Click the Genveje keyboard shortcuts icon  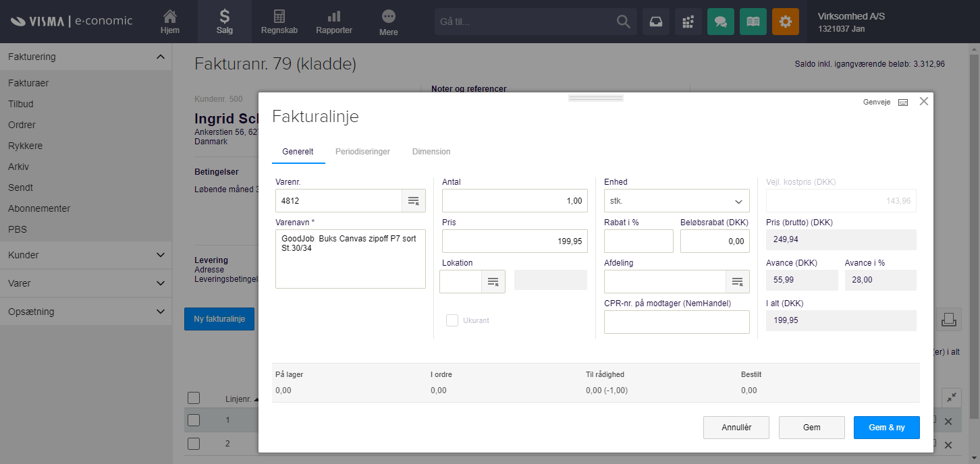pyautogui.click(x=903, y=103)
